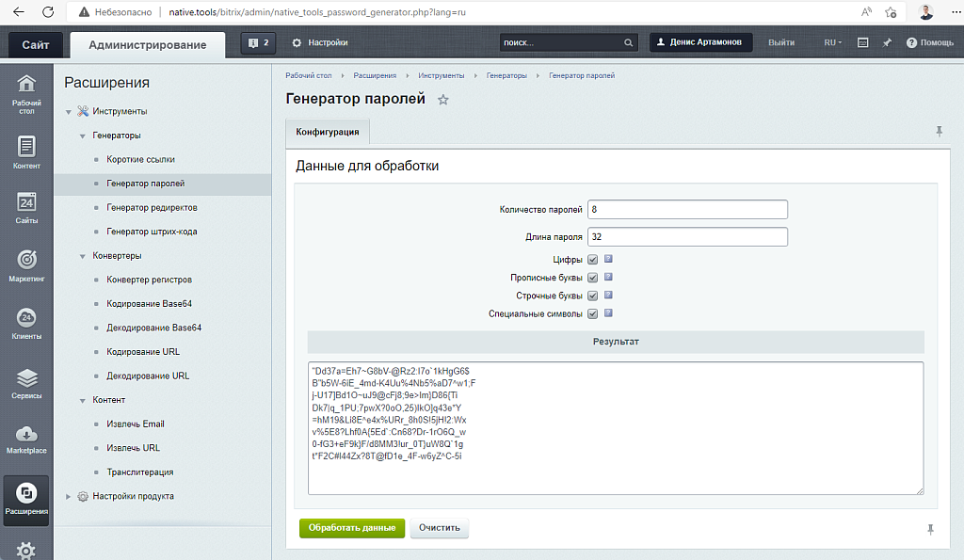Disable the Прописные буквы option
This screenshot has height=560, width=964.
(592, 278)
